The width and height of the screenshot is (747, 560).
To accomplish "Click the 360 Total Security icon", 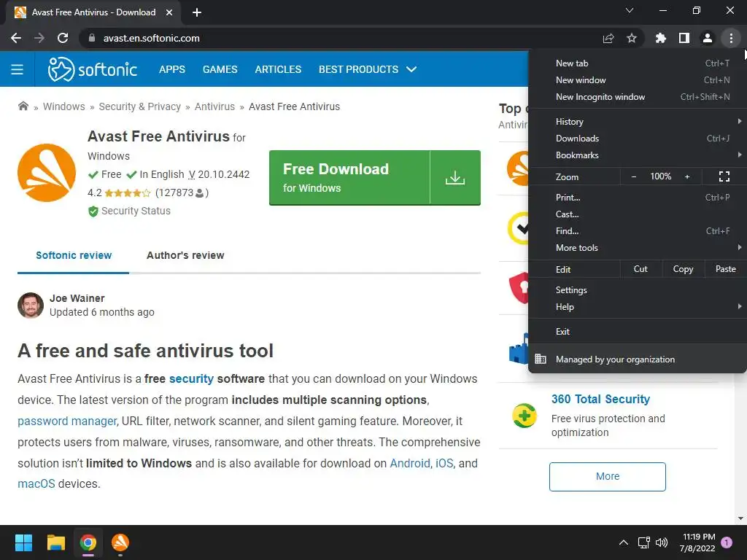I will pos(524,416).
